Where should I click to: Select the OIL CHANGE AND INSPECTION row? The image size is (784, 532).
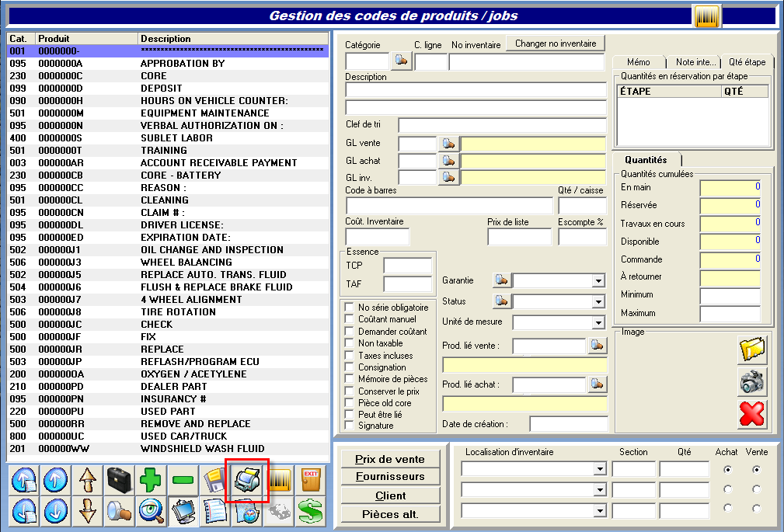(168, 249)
